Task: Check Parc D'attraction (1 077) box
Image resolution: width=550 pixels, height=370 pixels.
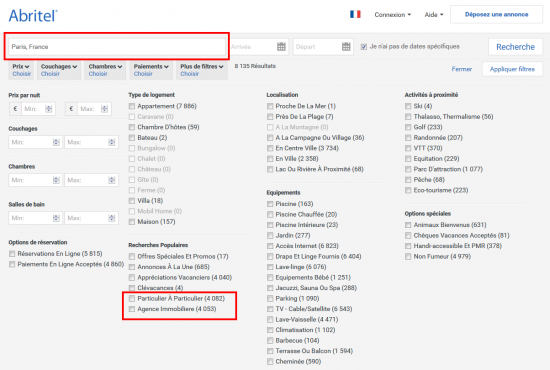Action: click(408, 169)
